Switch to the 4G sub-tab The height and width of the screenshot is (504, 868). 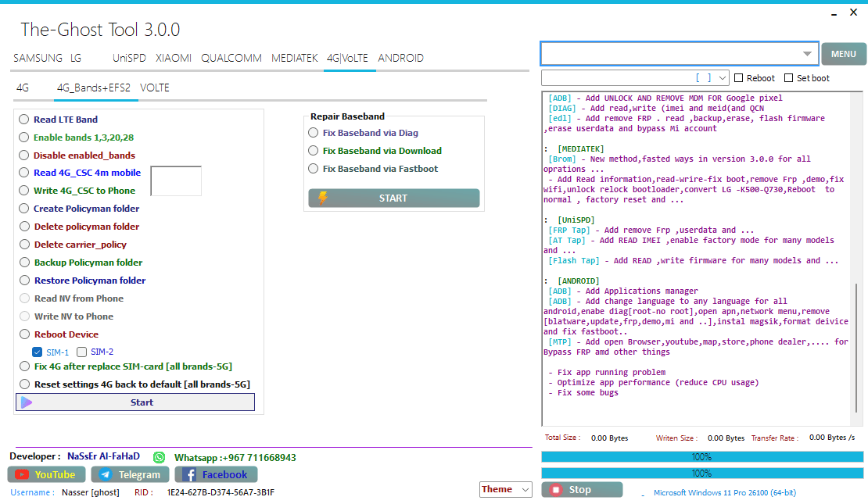pos(23,88)
